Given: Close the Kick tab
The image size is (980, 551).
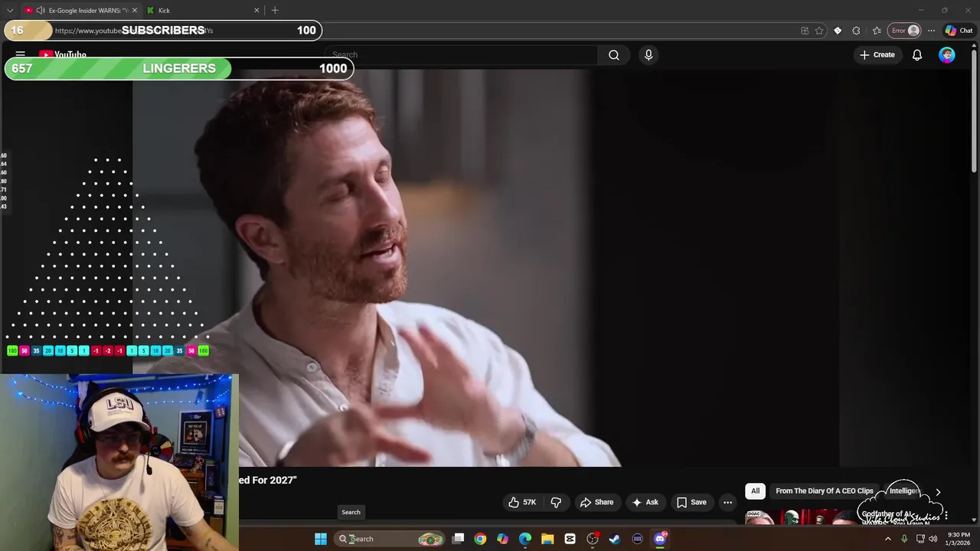Looking at the screenshot, I should [x=256, y=11].
